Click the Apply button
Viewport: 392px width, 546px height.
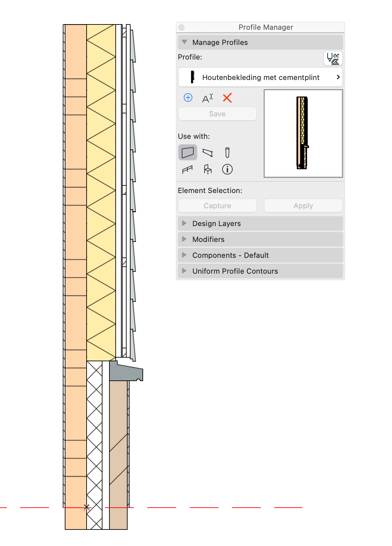tap(303, 206)
